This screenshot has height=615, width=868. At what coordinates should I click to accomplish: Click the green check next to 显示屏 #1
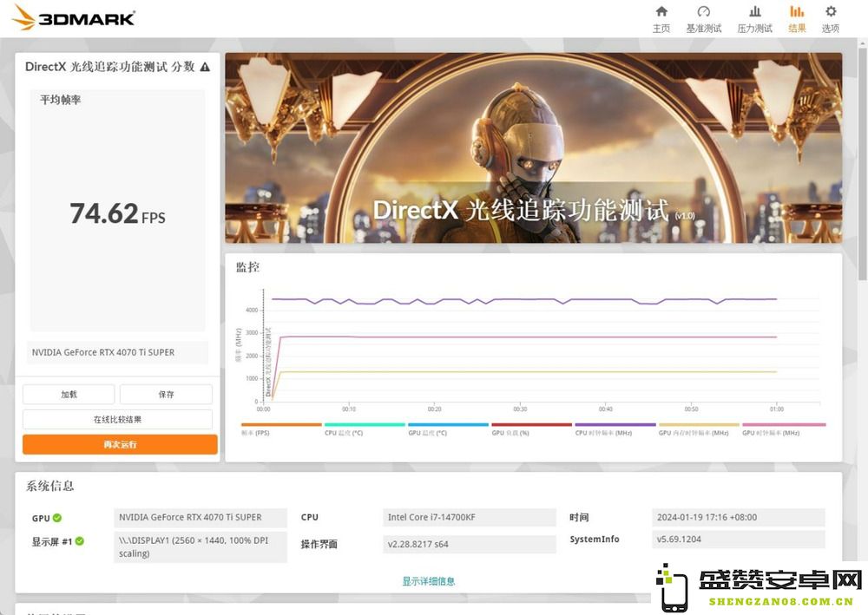(80, 541)
